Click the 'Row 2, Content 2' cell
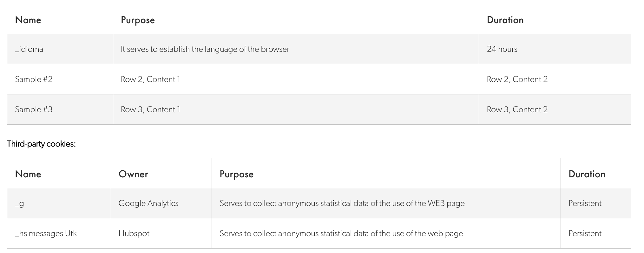 [555, 79]
